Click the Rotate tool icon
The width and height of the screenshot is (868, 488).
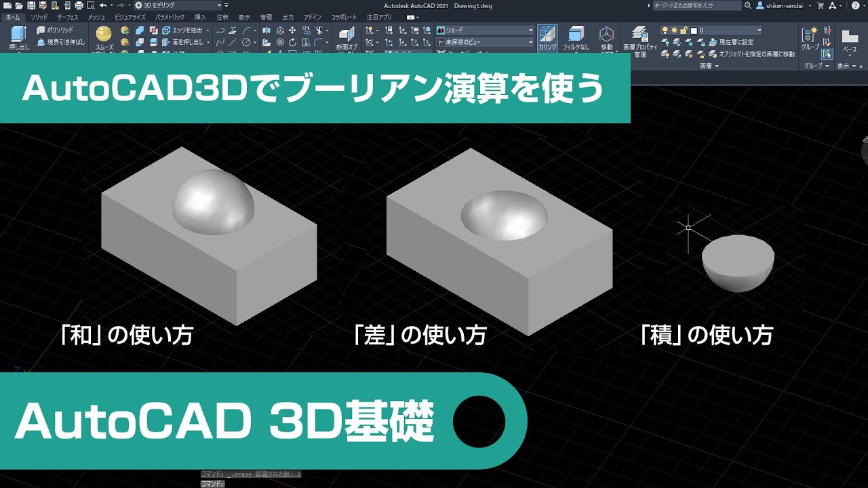(x=292, y=42)
